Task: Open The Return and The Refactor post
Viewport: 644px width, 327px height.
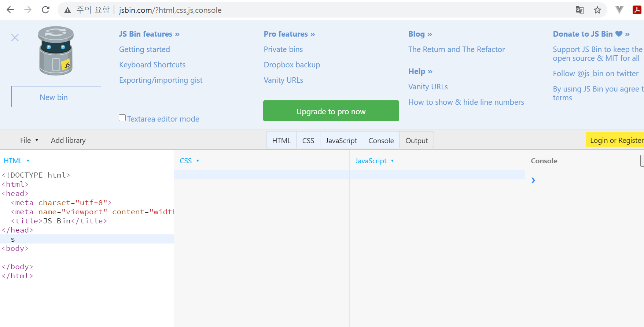Action: (x=456, y=49)
